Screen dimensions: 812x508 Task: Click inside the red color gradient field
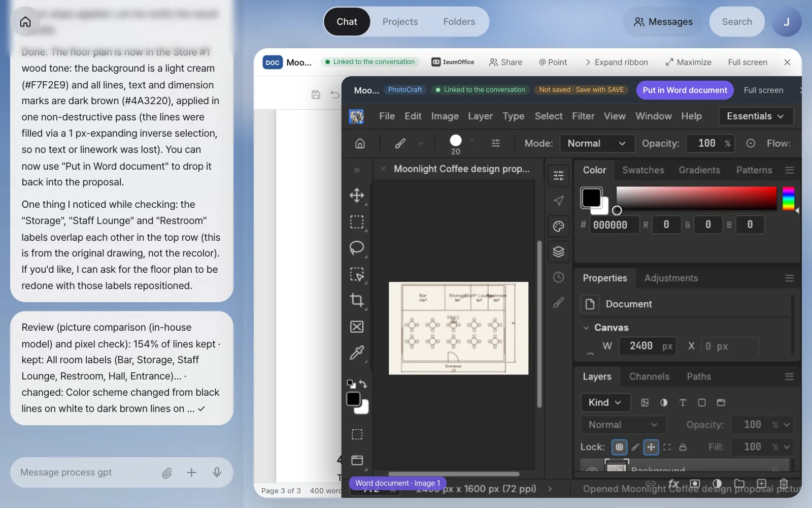pyautogui.click(x=696, y=198)
